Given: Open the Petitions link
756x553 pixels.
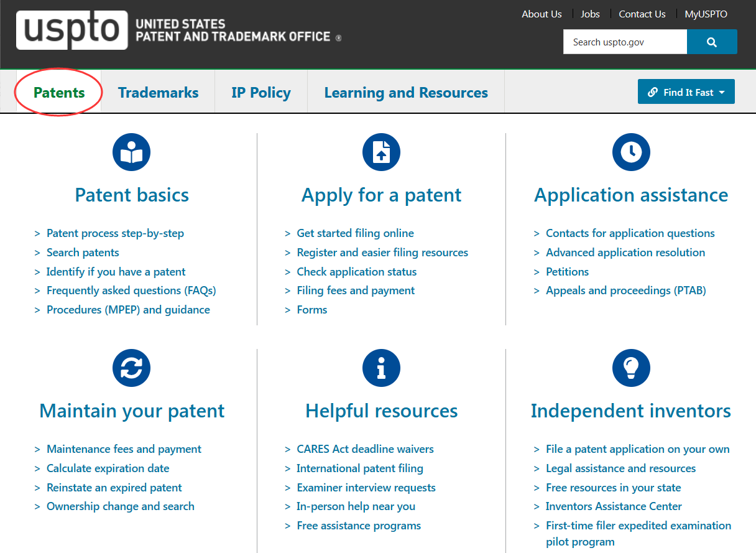Looking at the screenshot, I should click(x=567, y=272).
